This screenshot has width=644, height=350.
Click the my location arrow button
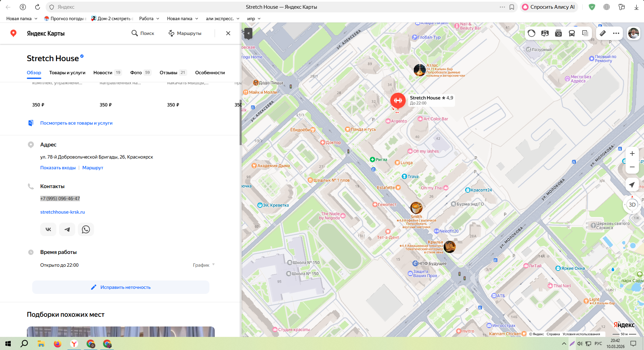(x=632, y=185)
